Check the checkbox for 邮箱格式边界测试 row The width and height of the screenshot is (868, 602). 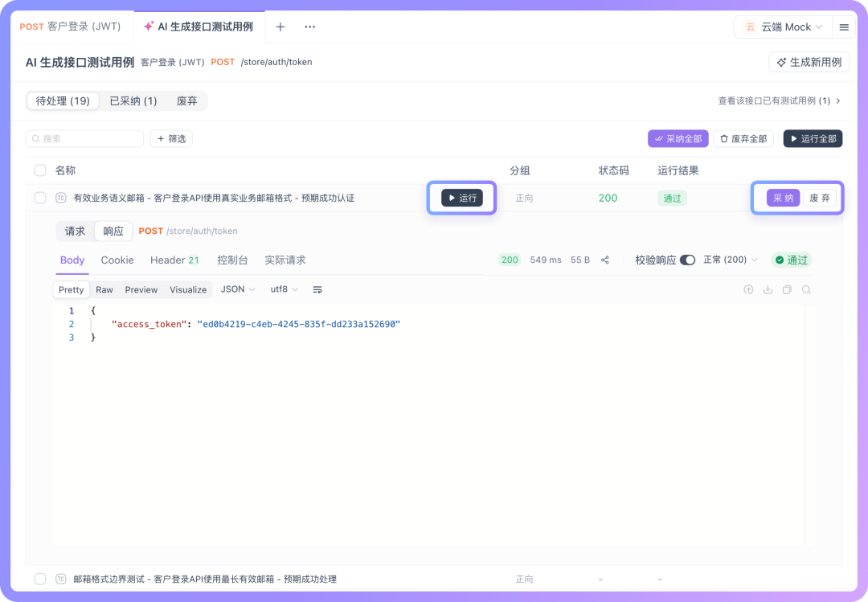pyautogui.click(x=39, y=579)
